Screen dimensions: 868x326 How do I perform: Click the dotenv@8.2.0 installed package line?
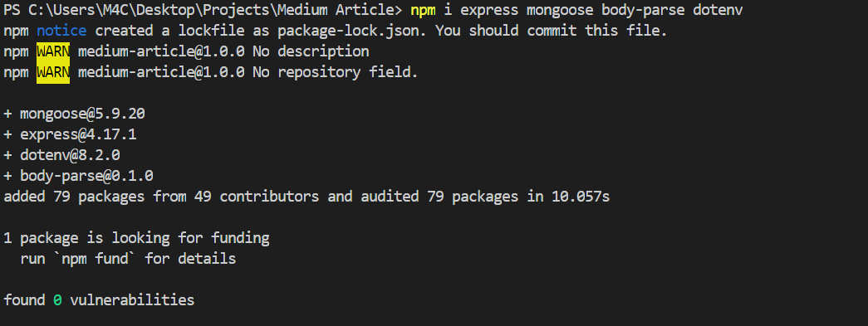[x=61, y=155]
